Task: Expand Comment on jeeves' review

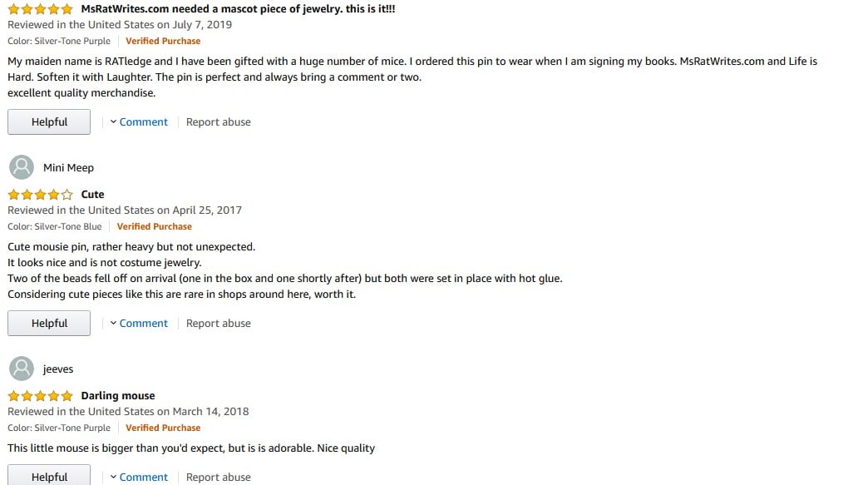Action: [x=139, y=477]
